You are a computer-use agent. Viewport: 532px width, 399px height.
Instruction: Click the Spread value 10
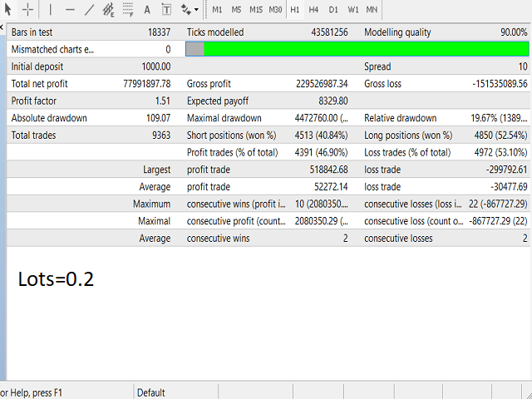[x=523, y=66]
